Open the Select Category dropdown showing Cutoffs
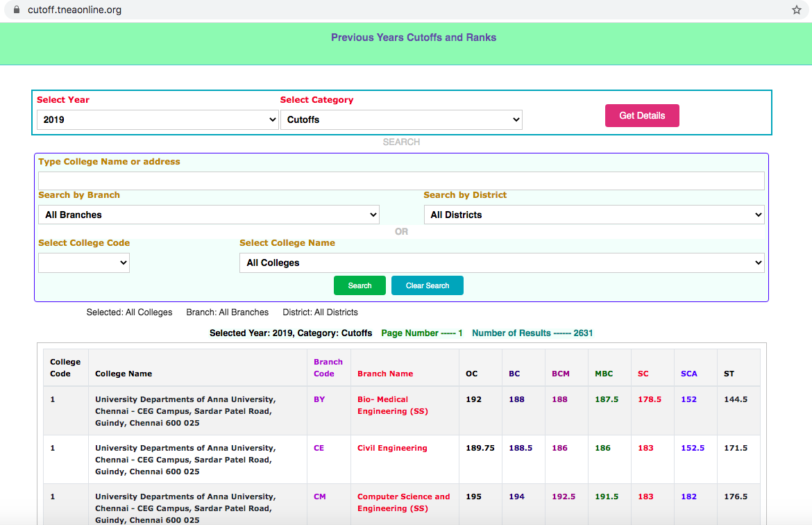The height and width of the screenshot is (525, 812). (401, 119)
